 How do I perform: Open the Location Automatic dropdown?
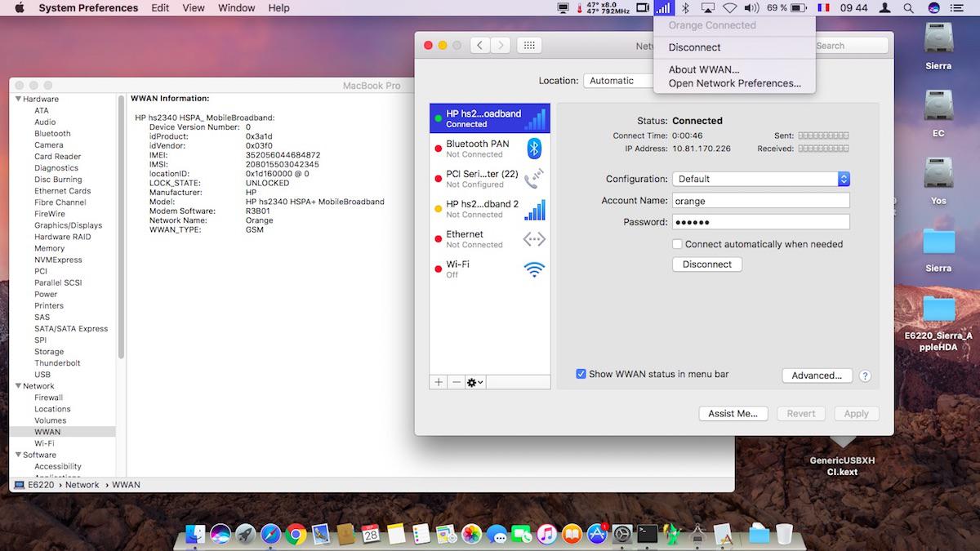pyautogui.click(x=617, y=81)
